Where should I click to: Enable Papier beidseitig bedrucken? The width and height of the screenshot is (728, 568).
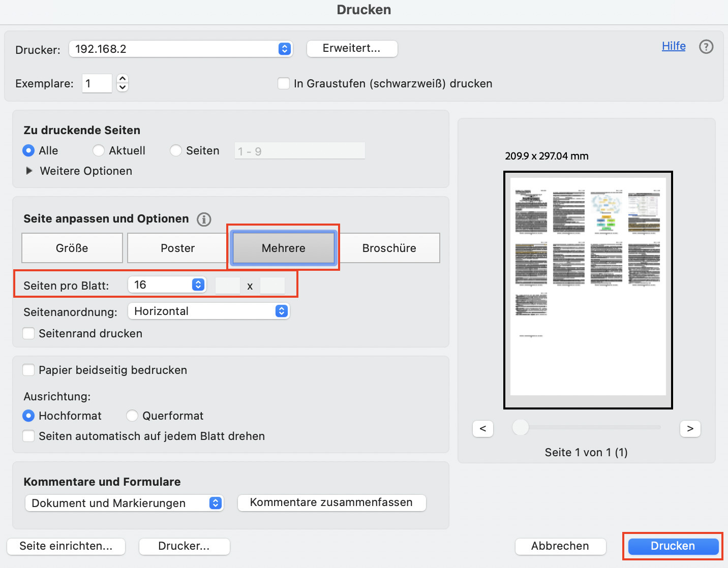click(x=29, y=370)
